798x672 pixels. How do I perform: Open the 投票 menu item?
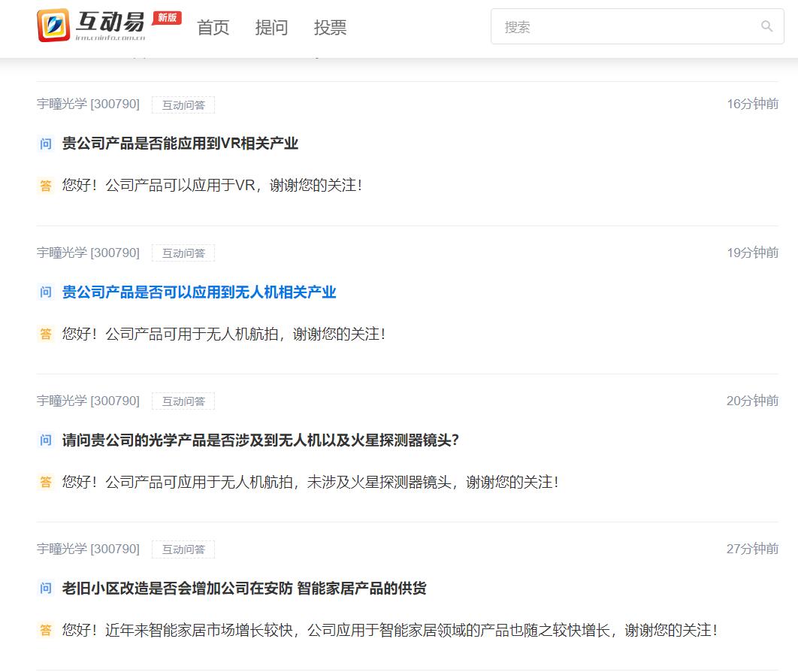tap(330, 28)
